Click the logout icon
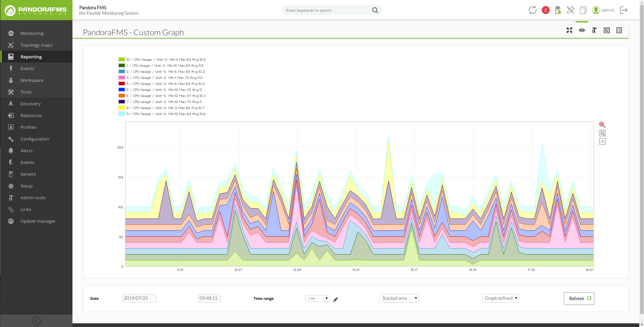The width and height of the screenshot is (644, 327). (624, 10)
